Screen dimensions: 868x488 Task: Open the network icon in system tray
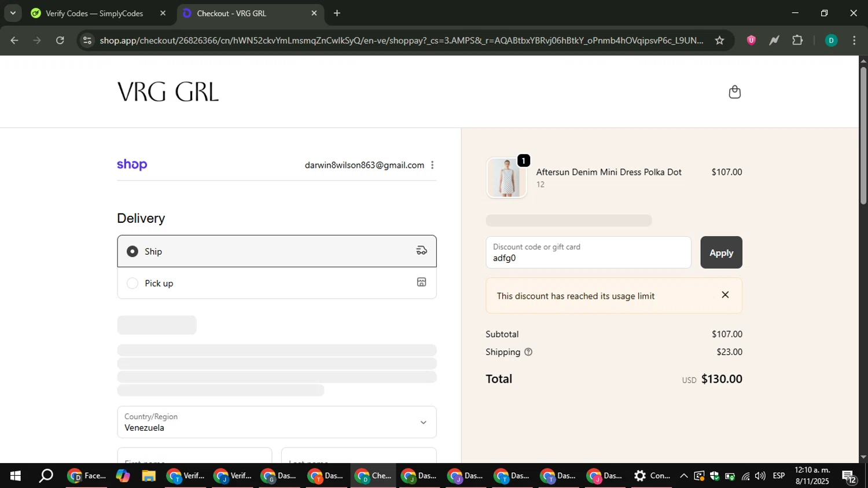pos(745,476)
